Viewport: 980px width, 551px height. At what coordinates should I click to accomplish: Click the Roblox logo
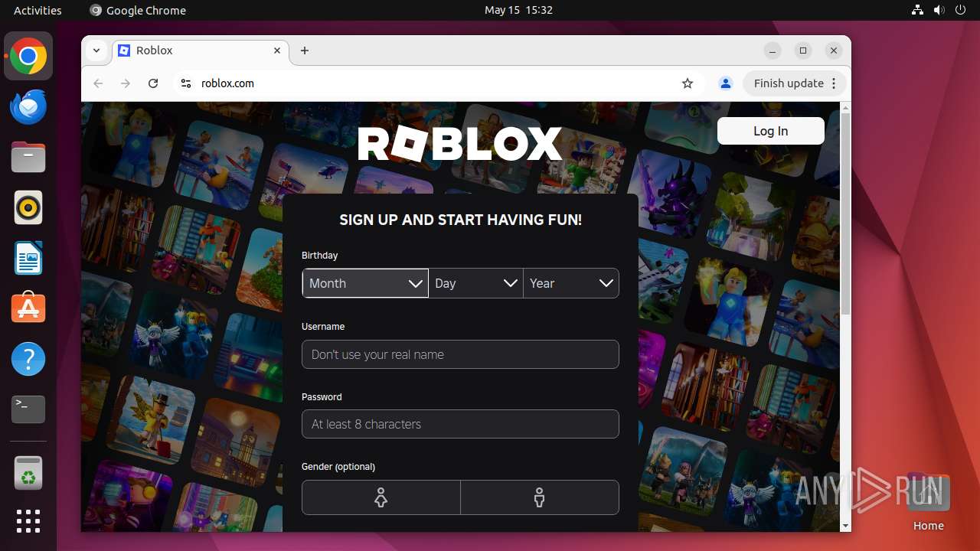point(460,144)
